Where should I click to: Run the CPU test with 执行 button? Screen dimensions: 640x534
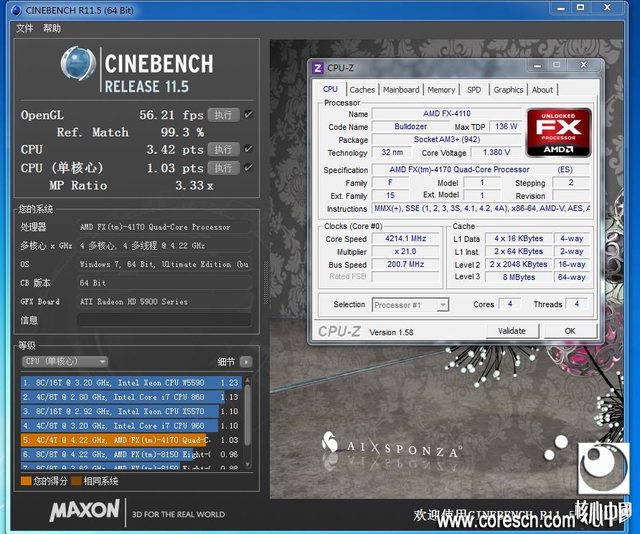223,149
